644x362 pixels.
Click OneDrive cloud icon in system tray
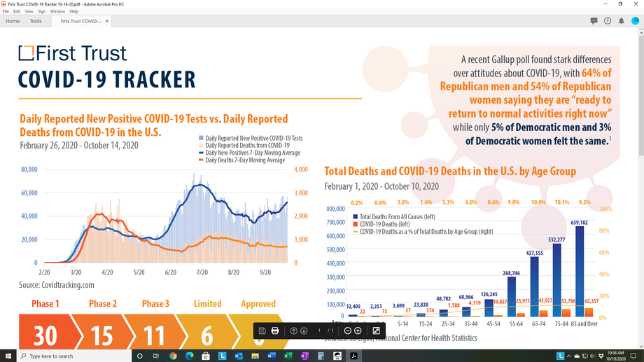577,356
